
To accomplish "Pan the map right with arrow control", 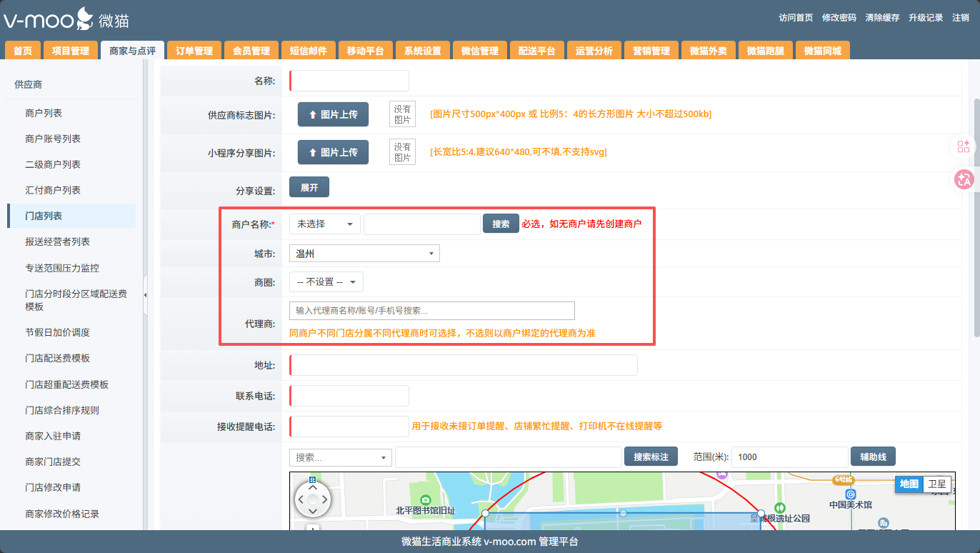I will (324, 499).
